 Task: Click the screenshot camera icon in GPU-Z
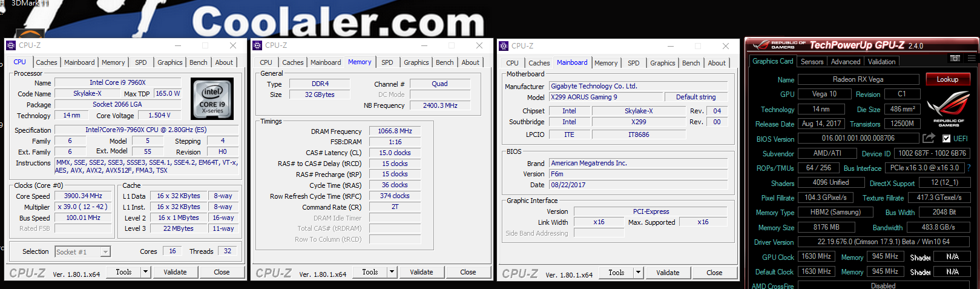point(955,58)
